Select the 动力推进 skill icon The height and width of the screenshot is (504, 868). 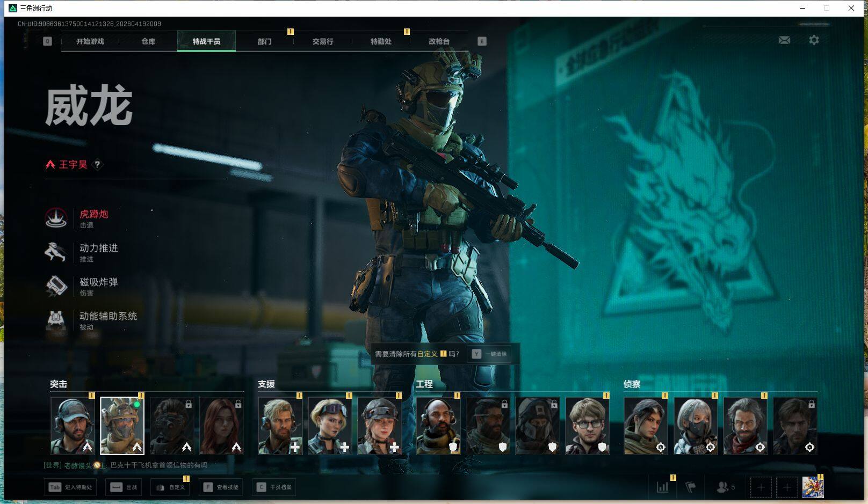point(56,252)
